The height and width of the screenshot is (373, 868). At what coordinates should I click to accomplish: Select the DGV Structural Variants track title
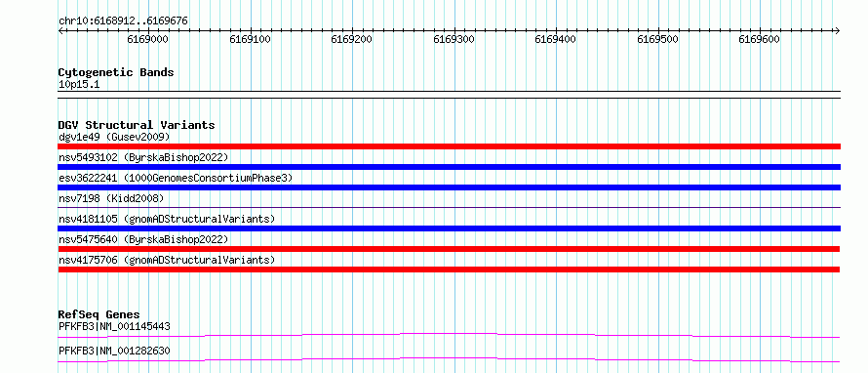click(x=137, y=125)
